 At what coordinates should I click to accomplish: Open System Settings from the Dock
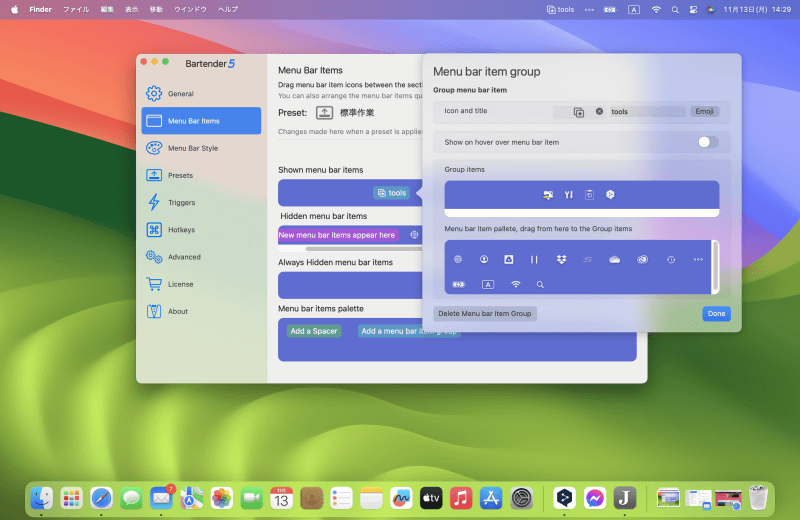521,498
